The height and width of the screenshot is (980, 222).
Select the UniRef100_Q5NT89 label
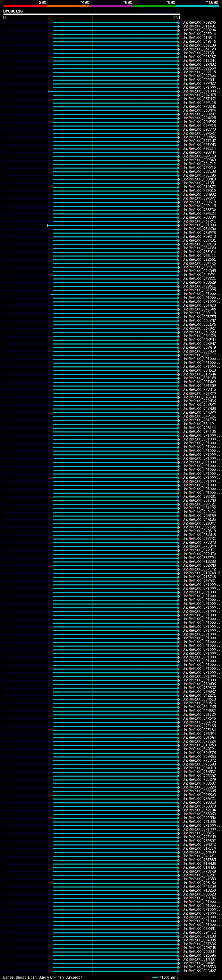199,516
